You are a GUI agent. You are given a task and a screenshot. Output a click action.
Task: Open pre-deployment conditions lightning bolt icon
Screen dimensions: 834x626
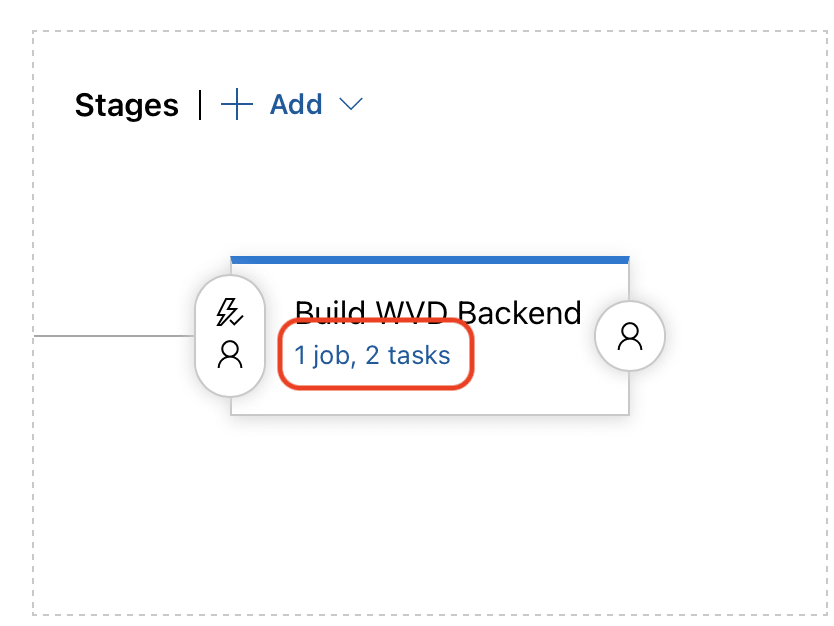[x=230, y=312]
